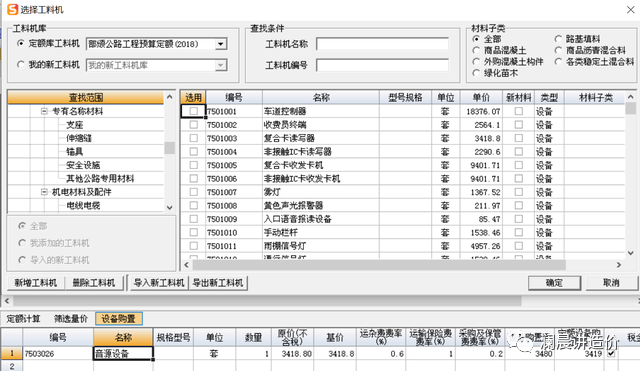Viewport: 640px width, 371px height.
Task: Click the 单价 column header
Action: click(481, 97)
